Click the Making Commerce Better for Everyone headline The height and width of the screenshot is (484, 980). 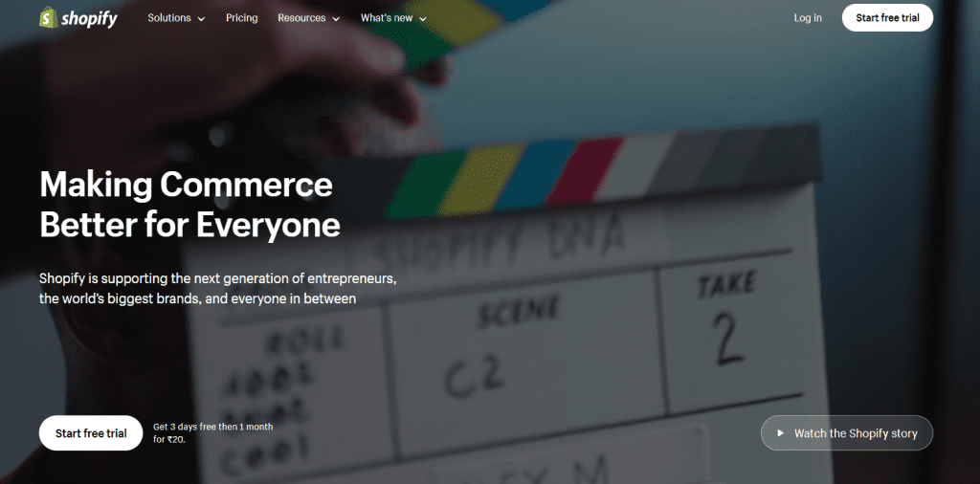[189, 204]
